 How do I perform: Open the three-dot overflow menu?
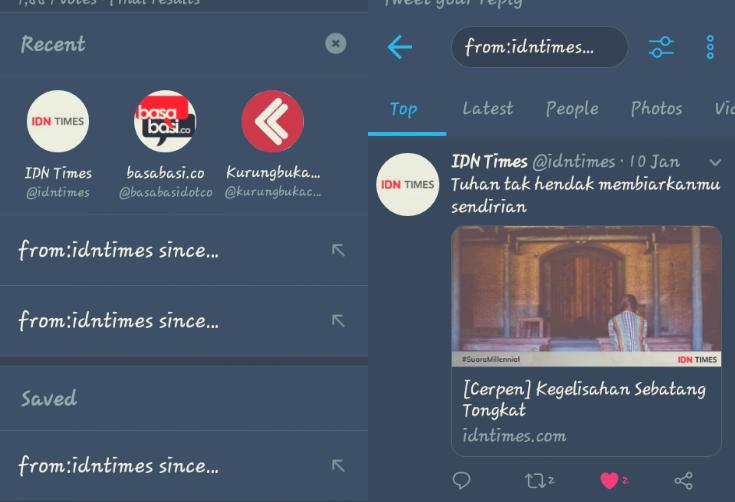710,47
